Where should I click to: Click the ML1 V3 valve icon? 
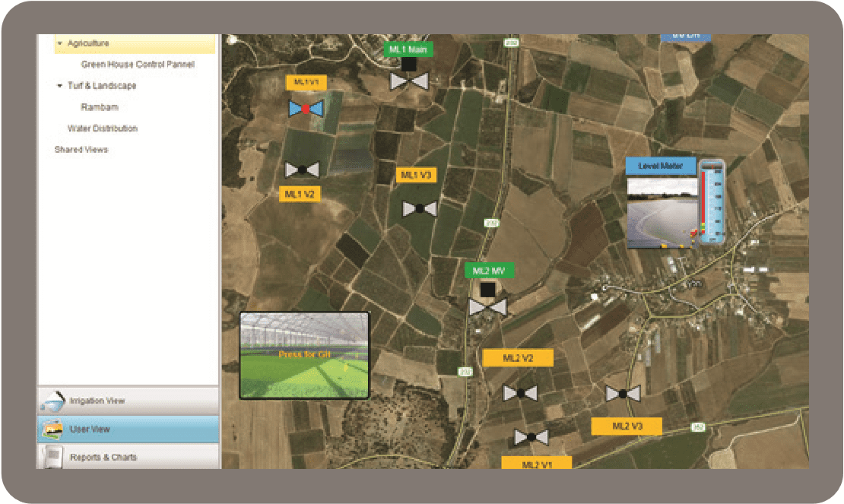point(420,209)
